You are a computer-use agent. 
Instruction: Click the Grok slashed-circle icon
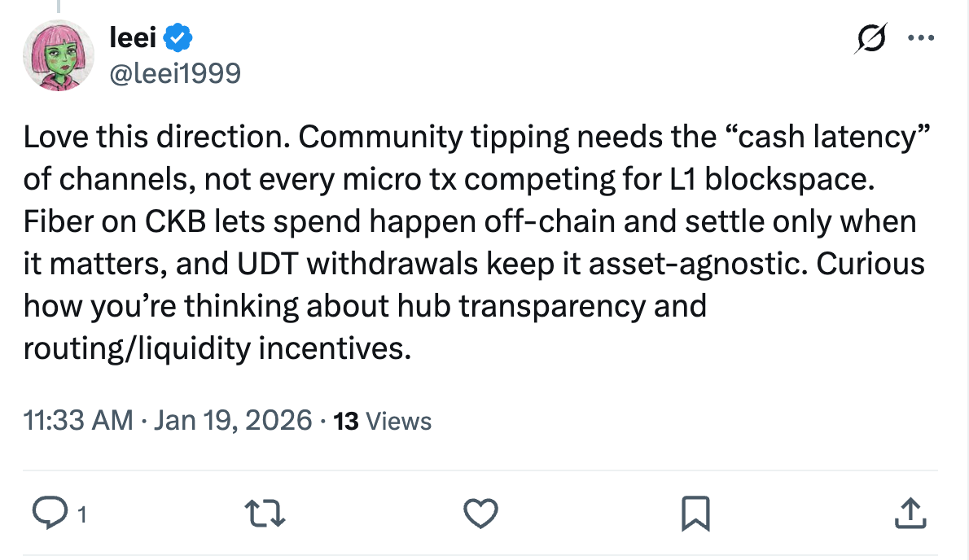[x=871, y=38]
